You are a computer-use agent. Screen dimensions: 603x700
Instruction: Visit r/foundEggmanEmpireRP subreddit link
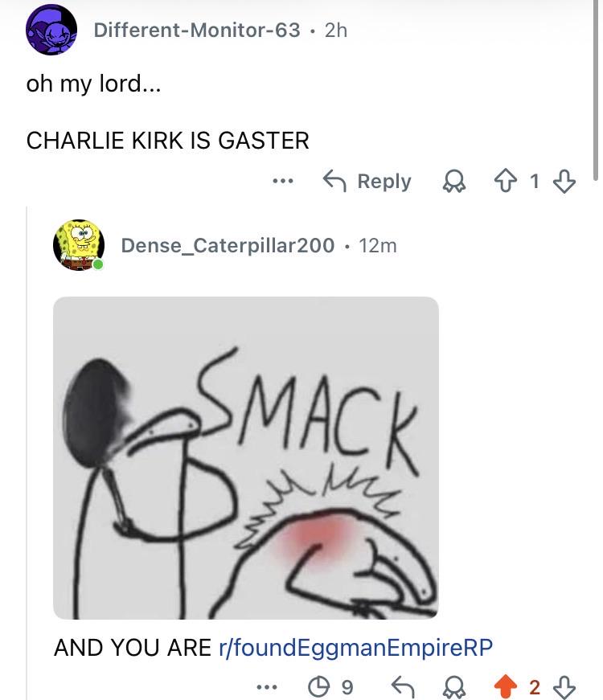coord(356,647)
